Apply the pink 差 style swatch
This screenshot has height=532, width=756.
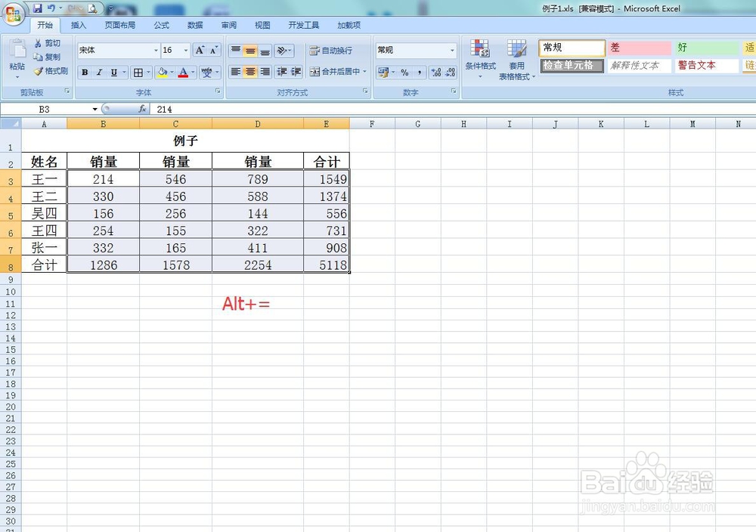pos(639,48)
